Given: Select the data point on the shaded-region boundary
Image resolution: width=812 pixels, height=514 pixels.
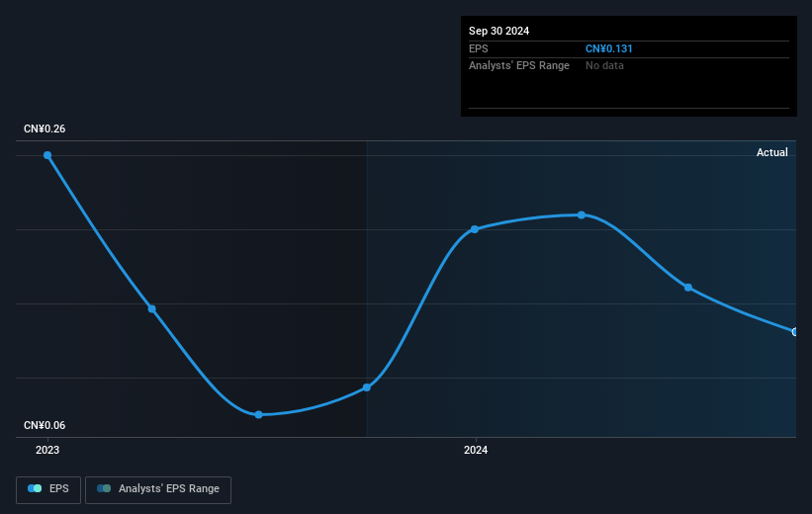Looking at the screenshot, I should point(367,387).
